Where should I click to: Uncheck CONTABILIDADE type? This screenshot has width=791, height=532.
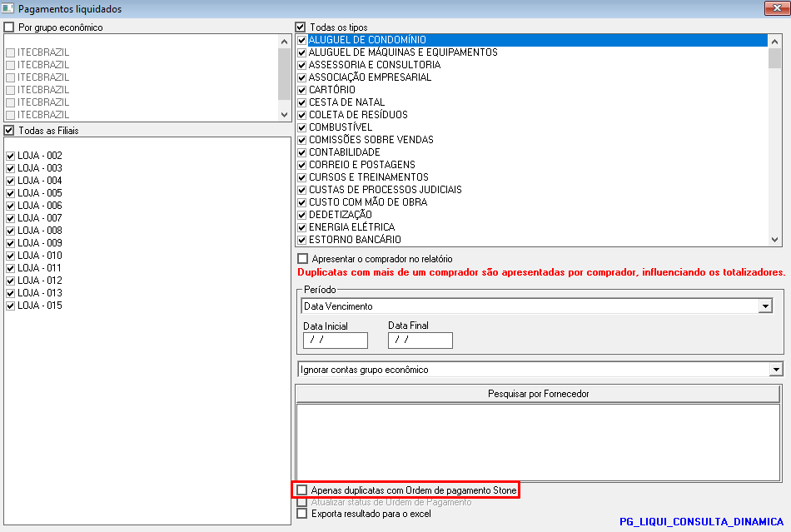pyautogui.click(x=302, y=152)
